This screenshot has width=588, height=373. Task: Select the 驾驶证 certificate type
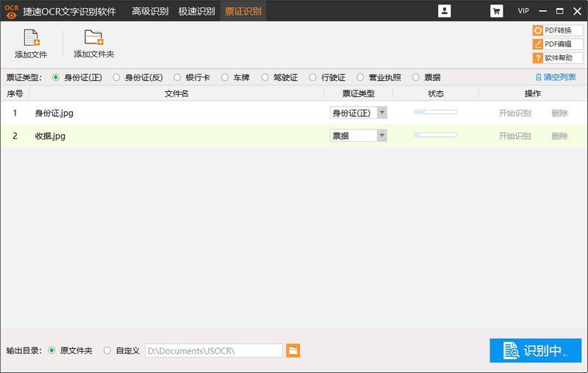tap(265, 77)
